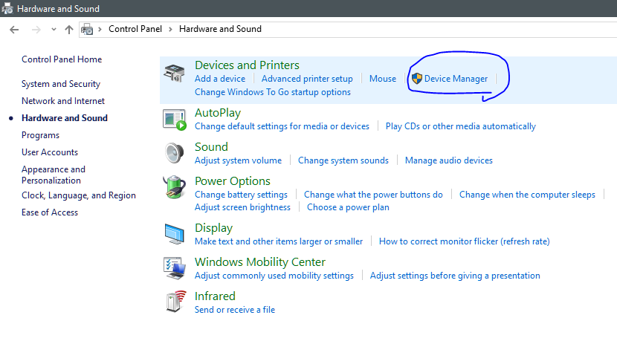The height and width of the screenshot is (364, 617).
Task: Click the Windows Mobility Center icon
Action: (174, 268)
